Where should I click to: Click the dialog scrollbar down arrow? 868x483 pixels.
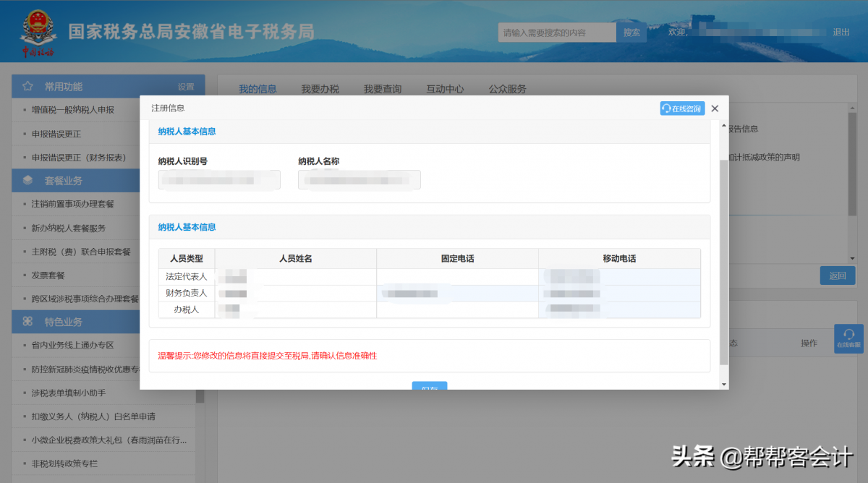(724, 383)
